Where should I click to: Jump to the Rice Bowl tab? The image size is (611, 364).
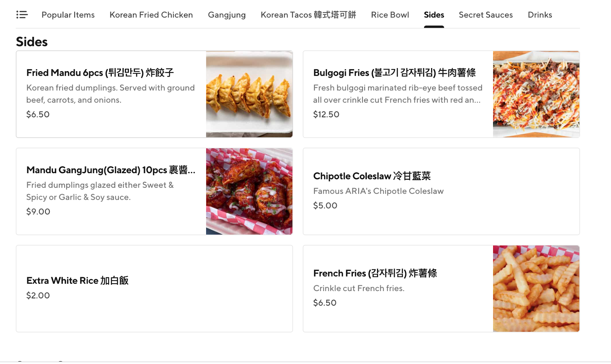(390, 15)
